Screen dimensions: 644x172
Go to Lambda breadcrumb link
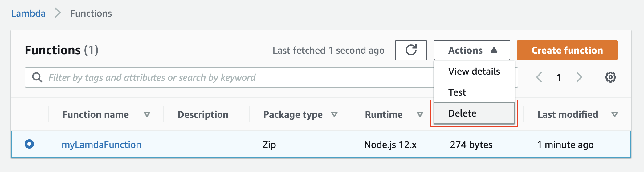coord(28,13)
